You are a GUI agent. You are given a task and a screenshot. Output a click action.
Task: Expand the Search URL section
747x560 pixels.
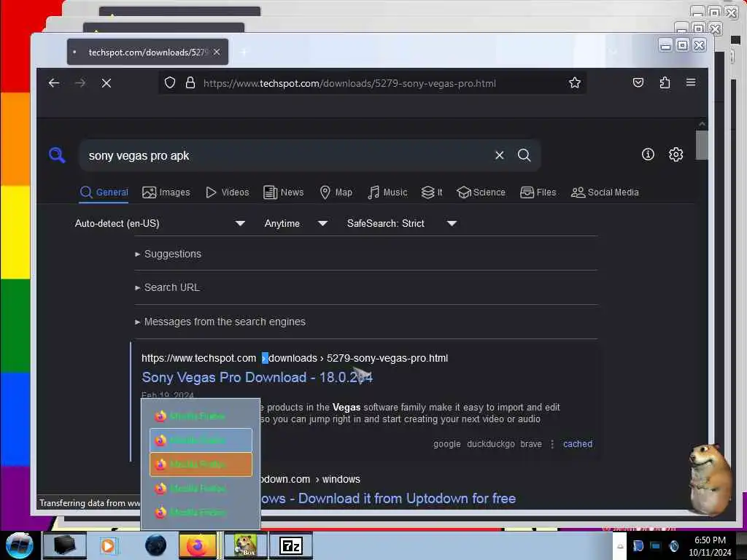pyautogui.click(x=168, y=287)
